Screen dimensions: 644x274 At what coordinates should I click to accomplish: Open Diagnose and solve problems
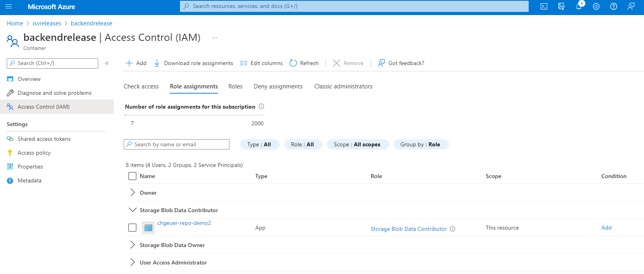tap(55, 93)
